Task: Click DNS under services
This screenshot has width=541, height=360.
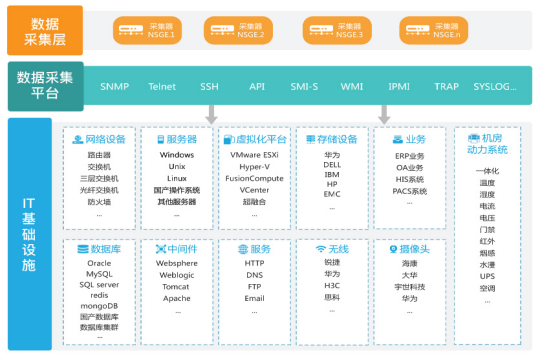Action: coord(254,275)
